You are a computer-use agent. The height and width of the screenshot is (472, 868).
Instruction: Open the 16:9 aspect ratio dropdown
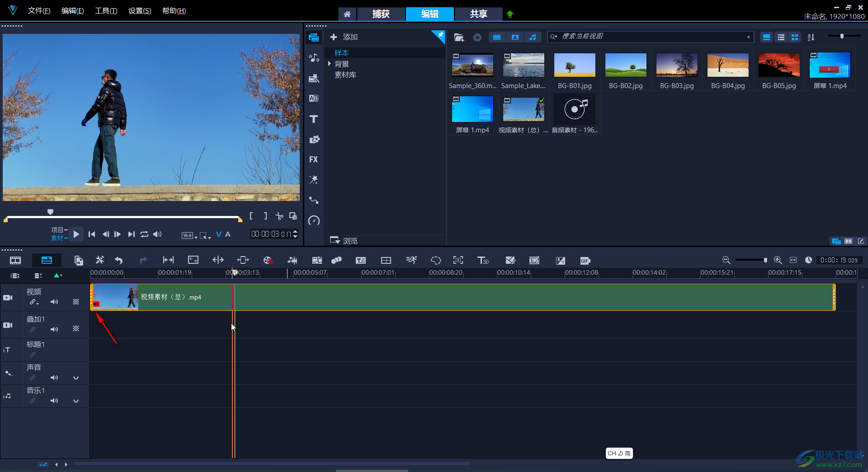click(x=189, y=235)
